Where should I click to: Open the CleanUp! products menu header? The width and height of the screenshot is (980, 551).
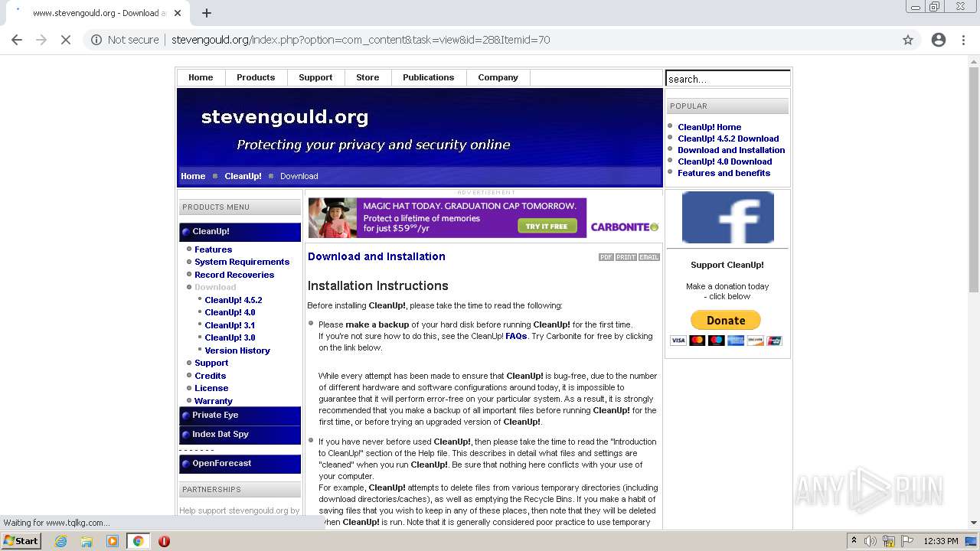(x=240, y=232)
